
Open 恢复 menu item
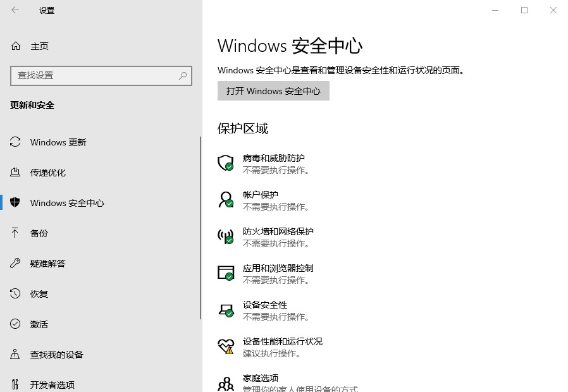(100, 294)
